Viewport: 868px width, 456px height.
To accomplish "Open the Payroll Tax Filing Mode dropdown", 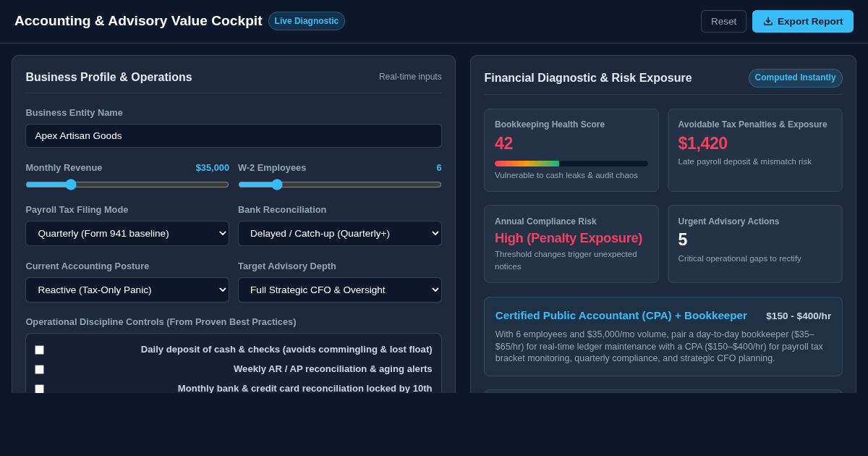I will (127, 233).
